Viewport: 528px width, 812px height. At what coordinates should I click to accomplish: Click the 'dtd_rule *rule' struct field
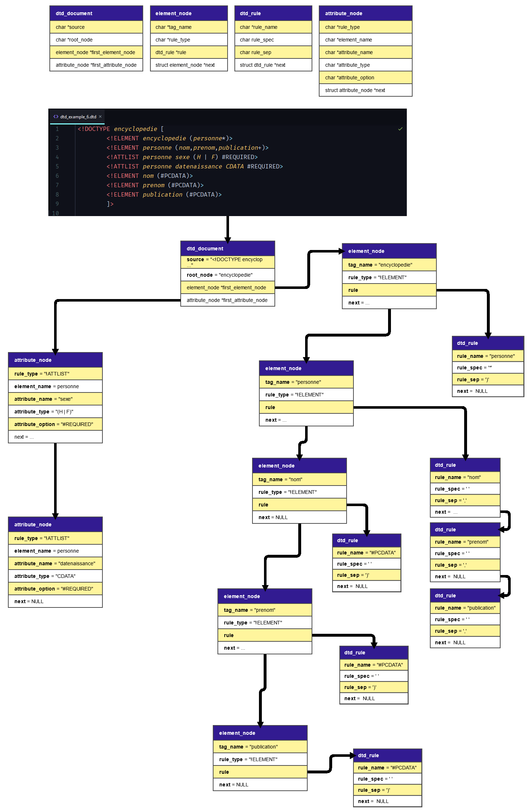(x=189, y=52)
